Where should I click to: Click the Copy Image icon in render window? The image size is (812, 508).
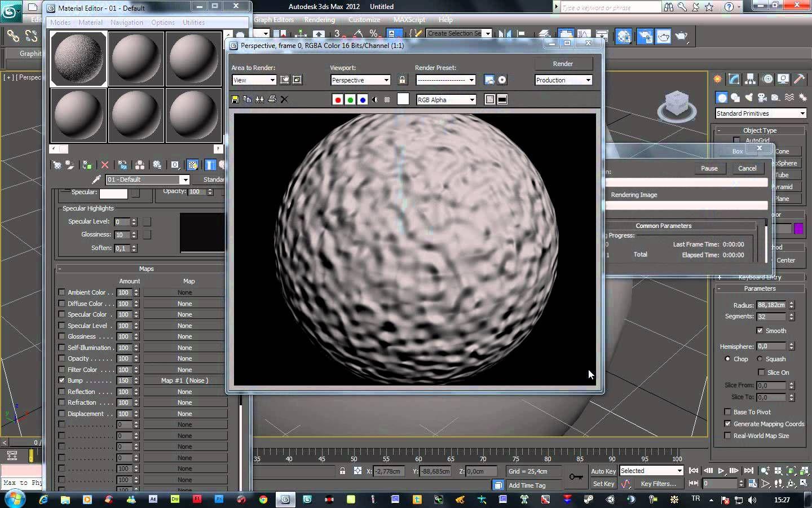248,99
